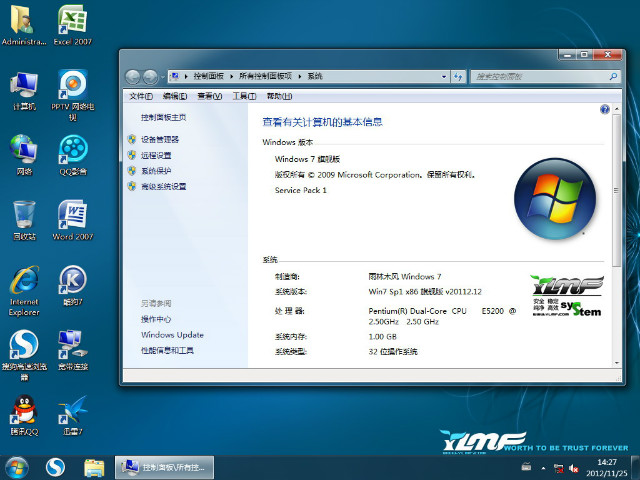Expand arrow before 控制面板 breadcrumb

point(186,76)
